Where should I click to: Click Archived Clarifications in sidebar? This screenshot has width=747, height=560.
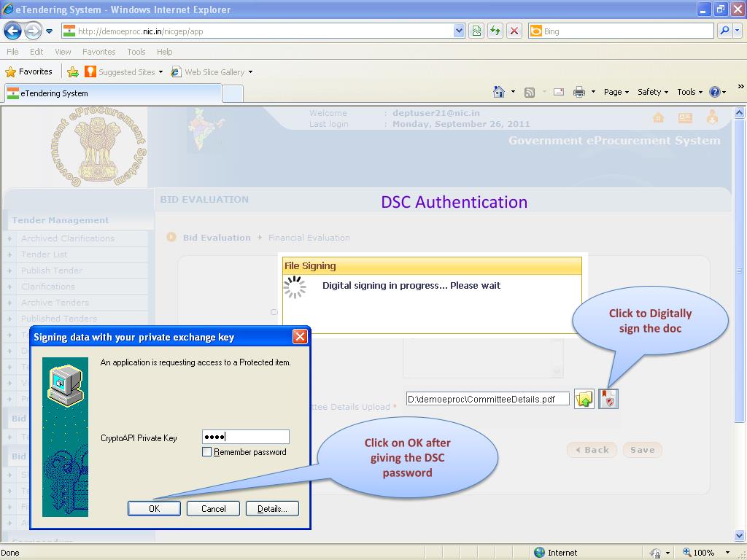tap(68, 238)
